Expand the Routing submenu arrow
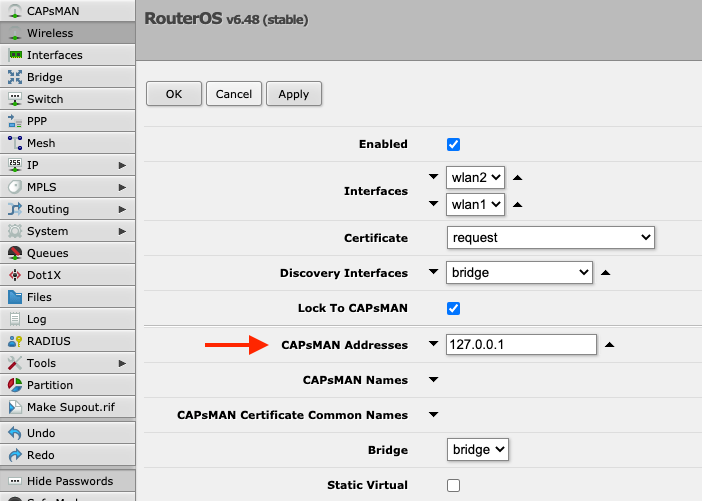Screen dimensions: 702x501 click(122, 209)
